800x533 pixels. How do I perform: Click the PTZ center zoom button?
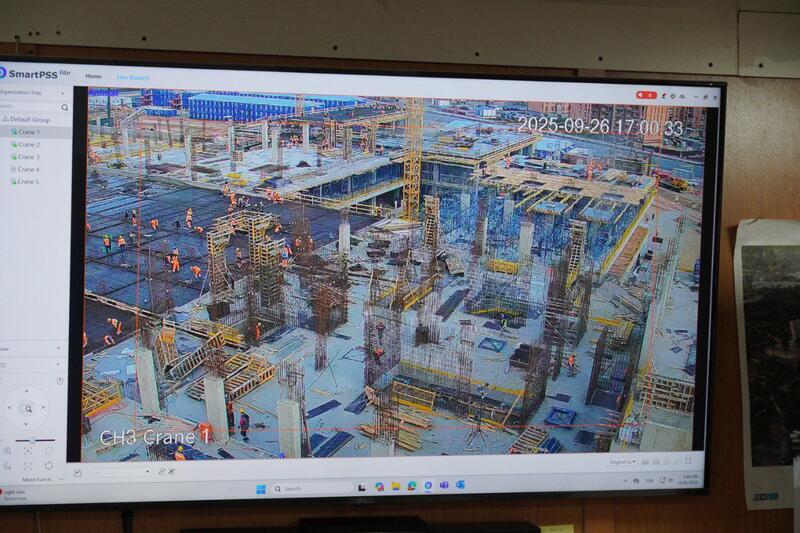[29, 408]
